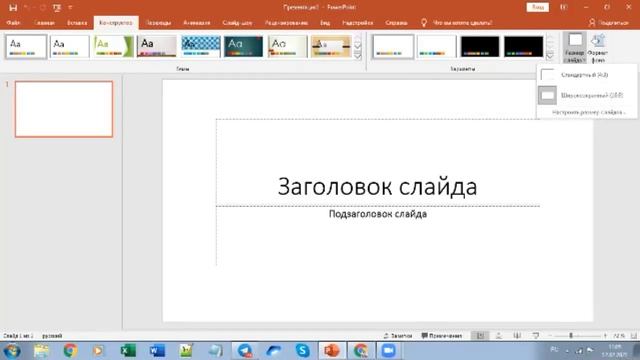Toggle the Заметки notes pane
Image resolution: width=640 pixels, height=360 pixels.
398,336
